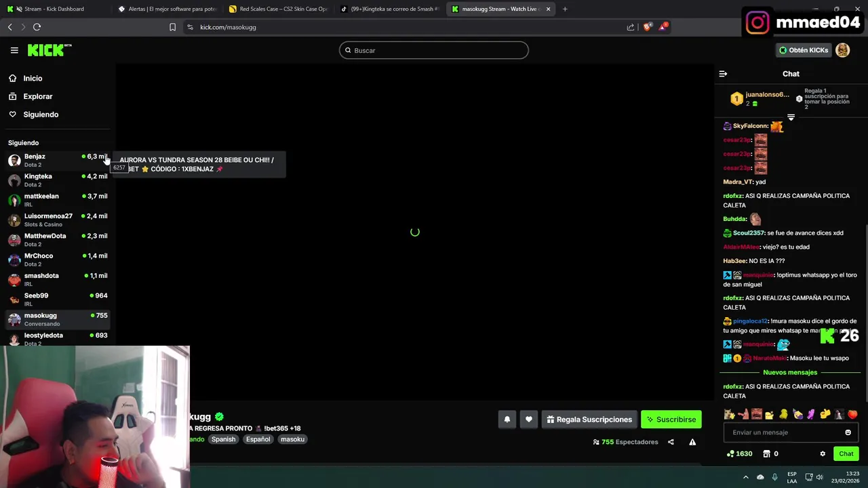This screenshot has width=868, height=488.
Task: Select the Español tag
Action: point(258,439)
